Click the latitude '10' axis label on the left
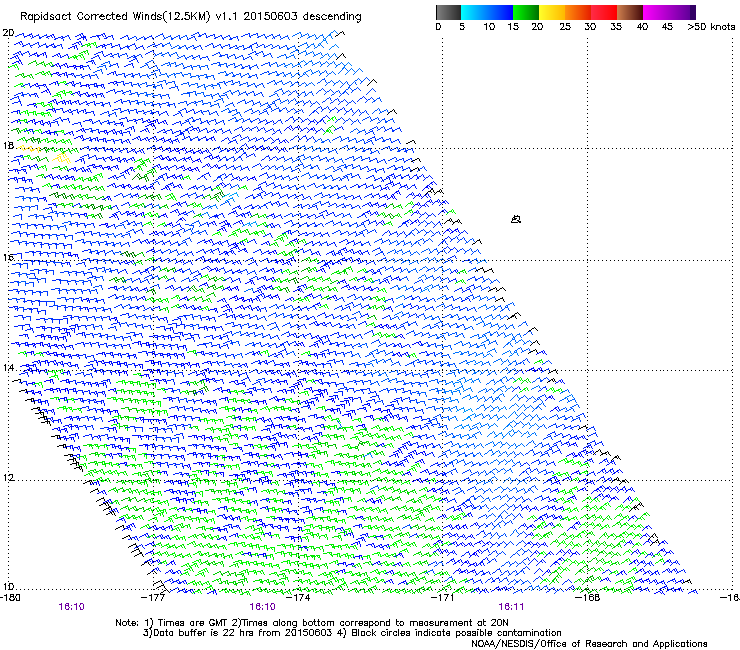The width and height of the screenshot is (740, 650). click(x=8, y=587)
